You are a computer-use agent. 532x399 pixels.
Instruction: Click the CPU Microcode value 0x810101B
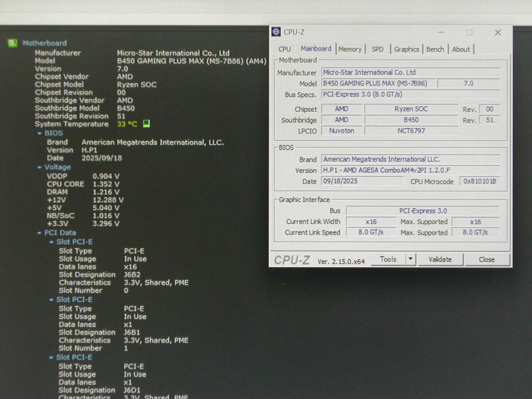pyautogui.click(x=480, y=181)
